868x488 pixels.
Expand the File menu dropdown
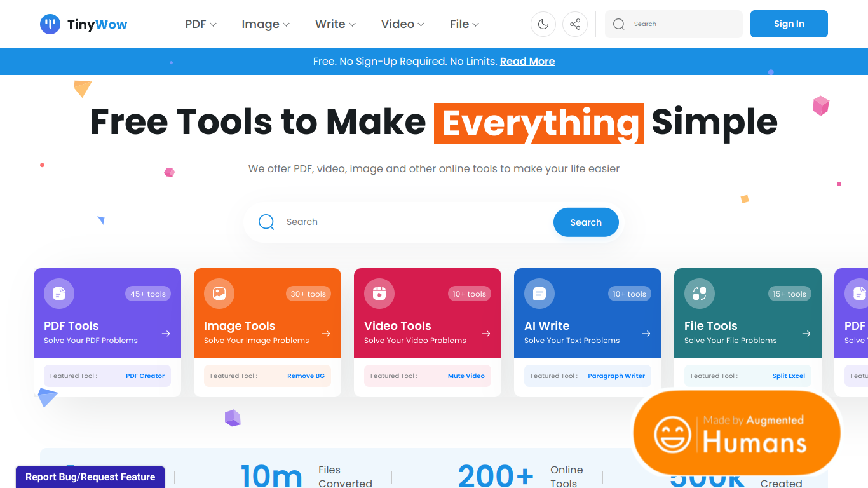click(465, 24)
